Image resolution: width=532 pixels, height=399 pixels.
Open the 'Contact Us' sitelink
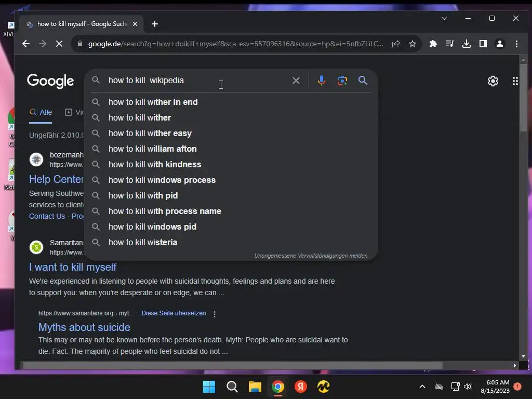tap(47, 217)
